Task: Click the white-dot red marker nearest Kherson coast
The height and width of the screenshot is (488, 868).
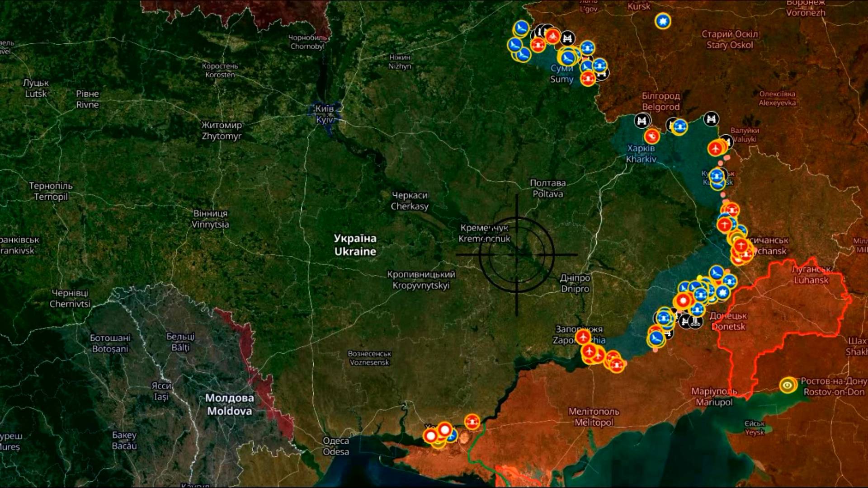Action: [x=431, y=436]
